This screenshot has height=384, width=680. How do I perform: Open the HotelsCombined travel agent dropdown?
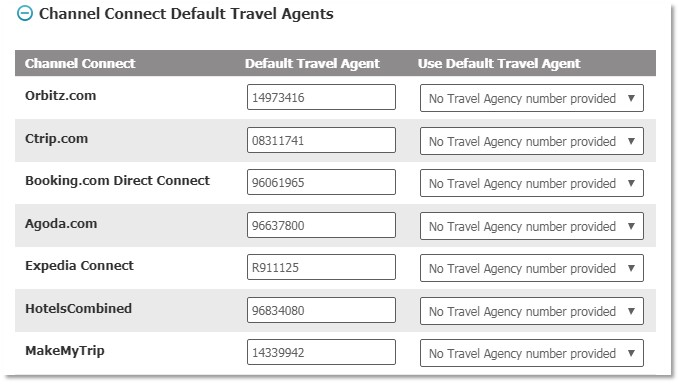[x=532, y=311]
